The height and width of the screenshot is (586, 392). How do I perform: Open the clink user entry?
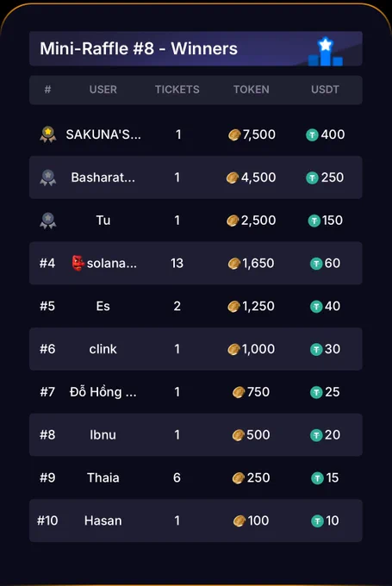pyautogui.click(x=103, y=349)
